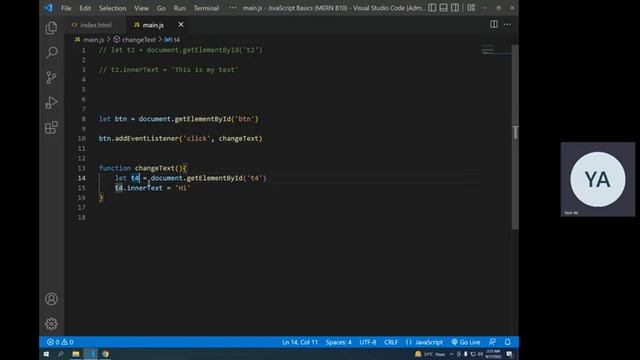Image resolution: width=640 pixels, height=360 pixels.
Task: Change the CRLF end of line sequence
Action: point(391,342)
